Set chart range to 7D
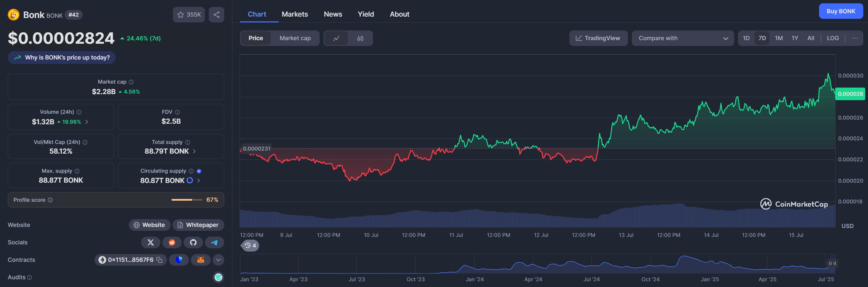The image size is (868, 287). [762, 38]
